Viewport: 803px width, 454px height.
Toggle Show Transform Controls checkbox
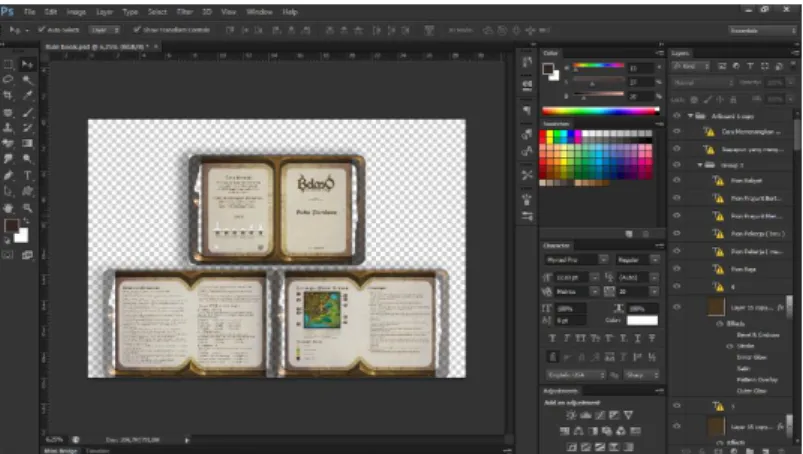(137, 30)
